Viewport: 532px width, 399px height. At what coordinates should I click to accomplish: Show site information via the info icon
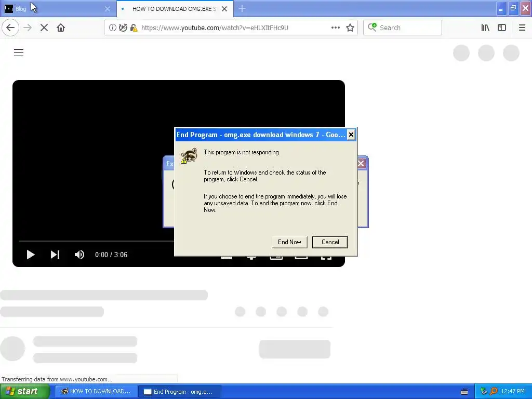[x=113, y=28]
